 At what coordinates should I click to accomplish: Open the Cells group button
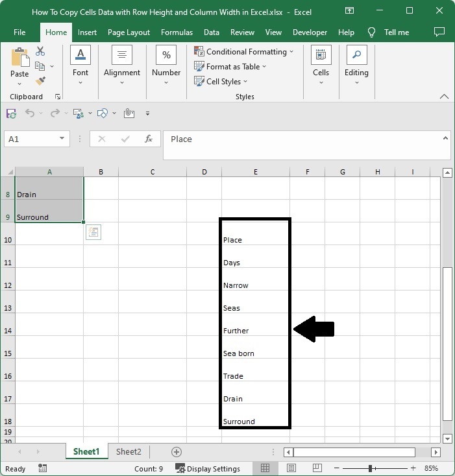click(x=321, y=65)
